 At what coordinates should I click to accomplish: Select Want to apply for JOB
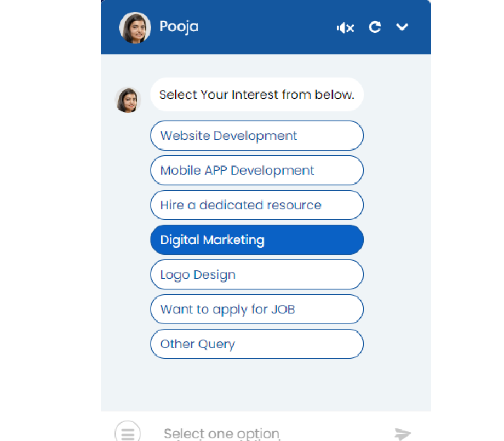click(257, 309)
